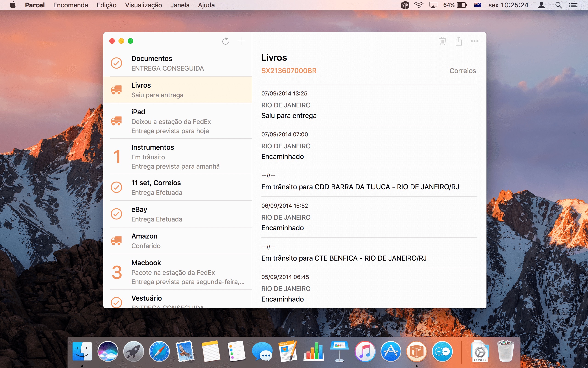Open the AirPlay display menu

433,5
